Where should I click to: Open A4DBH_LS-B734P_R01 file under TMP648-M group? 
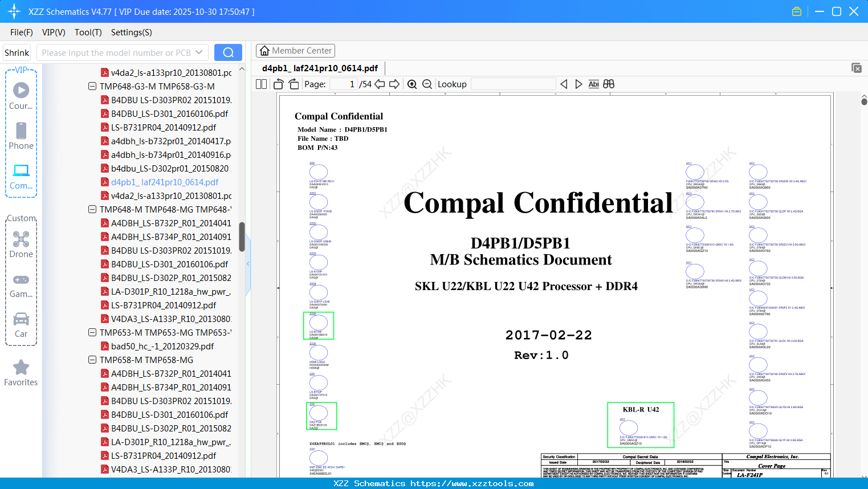[166, 237]
